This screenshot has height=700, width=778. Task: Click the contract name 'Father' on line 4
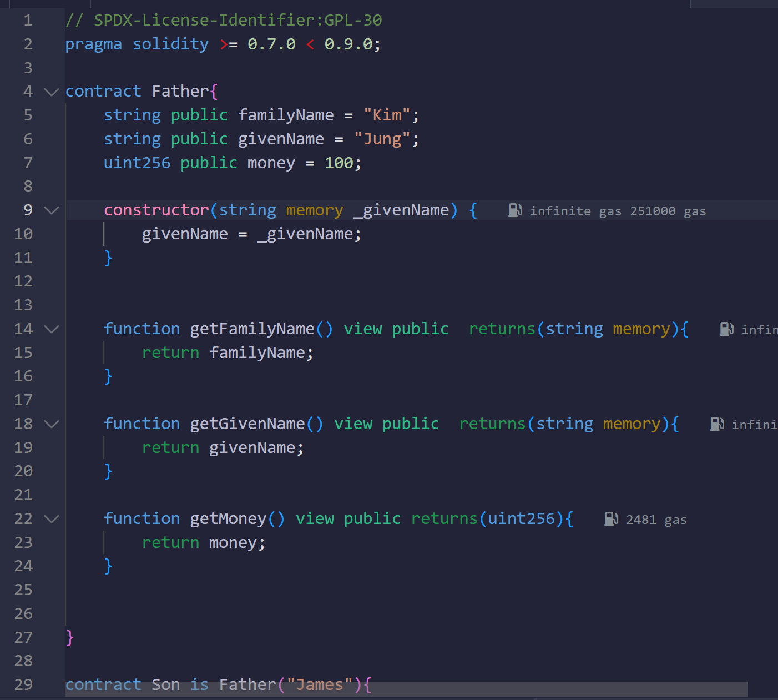pos(181,92)
